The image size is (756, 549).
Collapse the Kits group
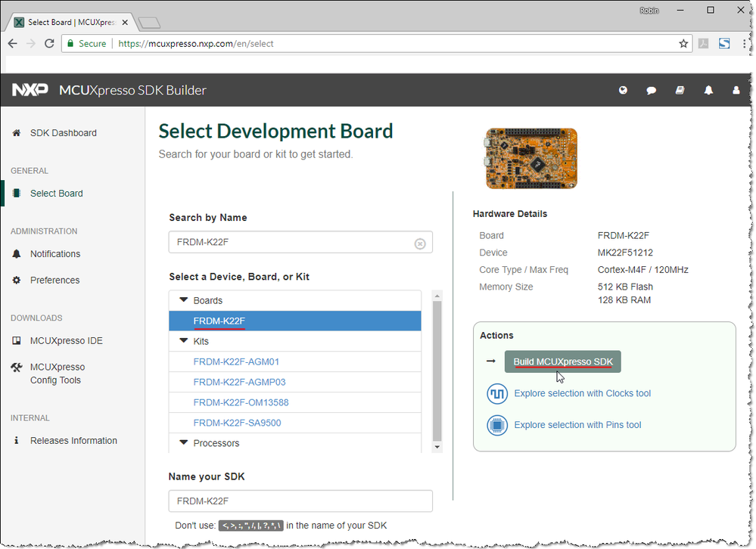183,341
